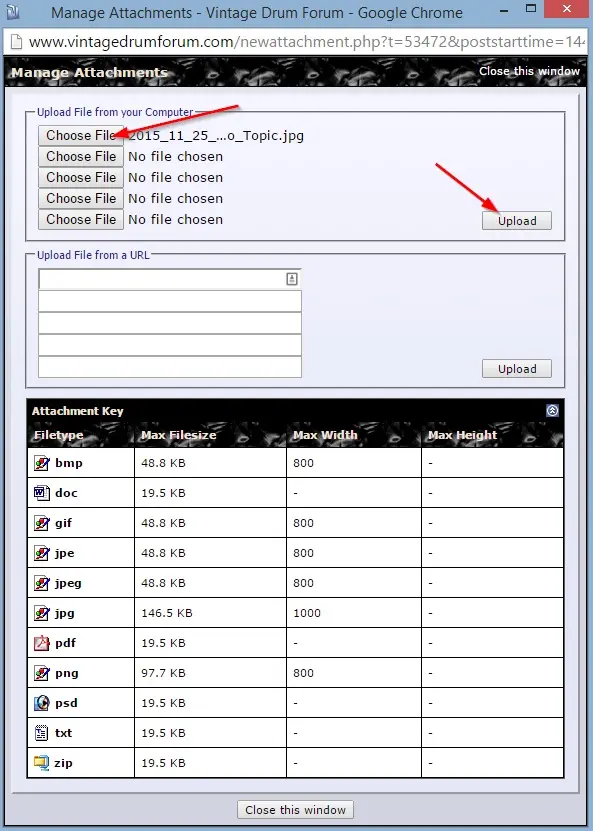Image resolution: width=593 pixels, height=831 pixels.
Task: Click the header Close this window link
Action: [x=529, y=71]
